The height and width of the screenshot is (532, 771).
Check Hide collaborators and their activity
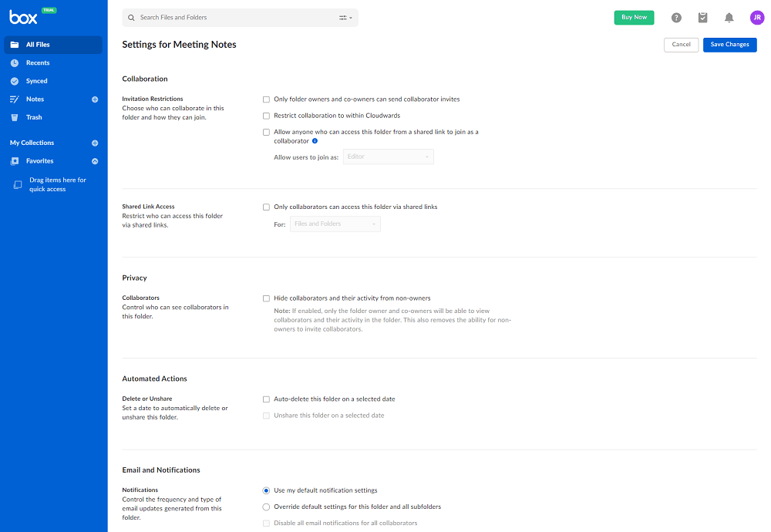click(x=267, y=298)
